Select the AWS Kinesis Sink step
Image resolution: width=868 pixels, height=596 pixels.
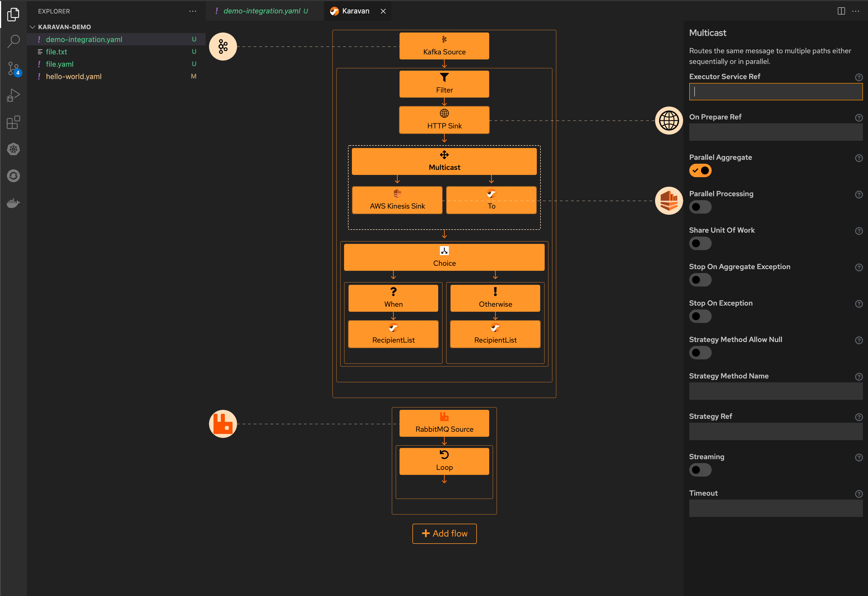(x=397, y=200)
